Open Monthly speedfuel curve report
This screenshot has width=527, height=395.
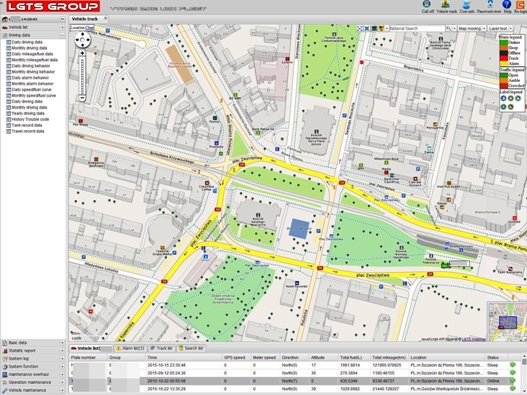point(34,95)
